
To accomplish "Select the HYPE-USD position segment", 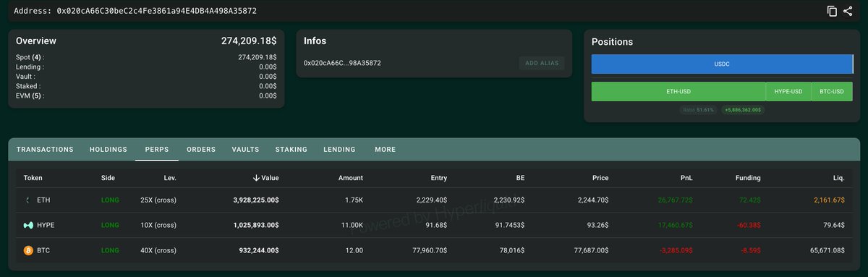I will coord(788,92).
